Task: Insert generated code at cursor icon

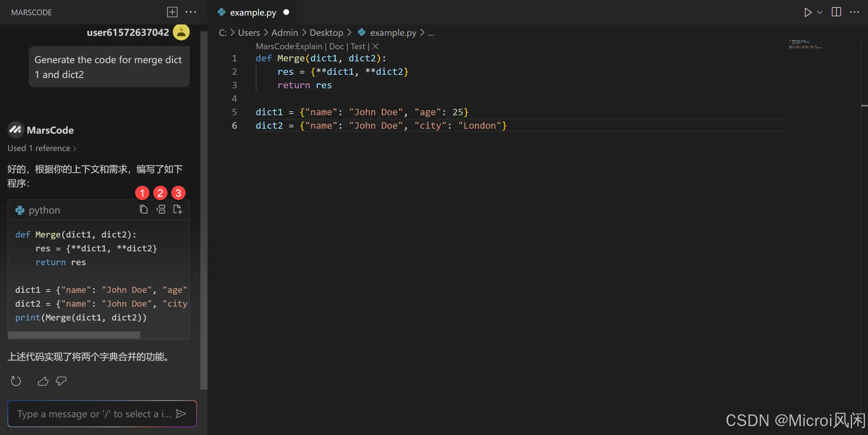Action: (x=161, y=210)
